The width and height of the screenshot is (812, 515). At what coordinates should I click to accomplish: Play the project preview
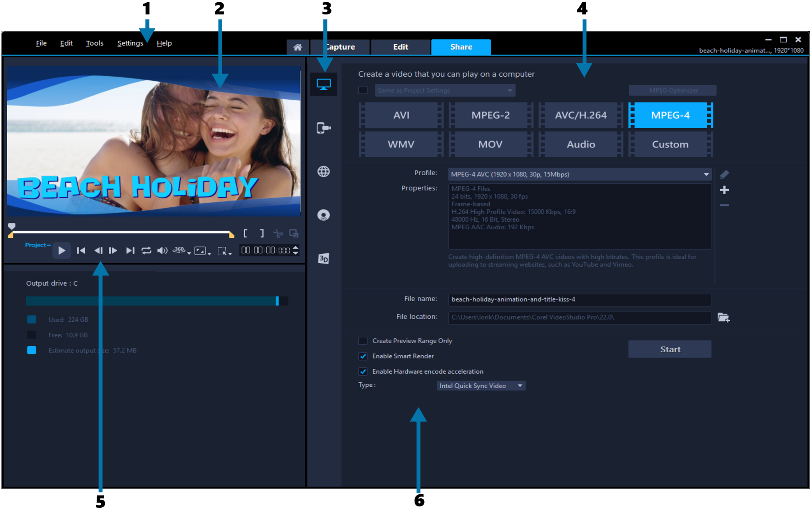point(62,251)
